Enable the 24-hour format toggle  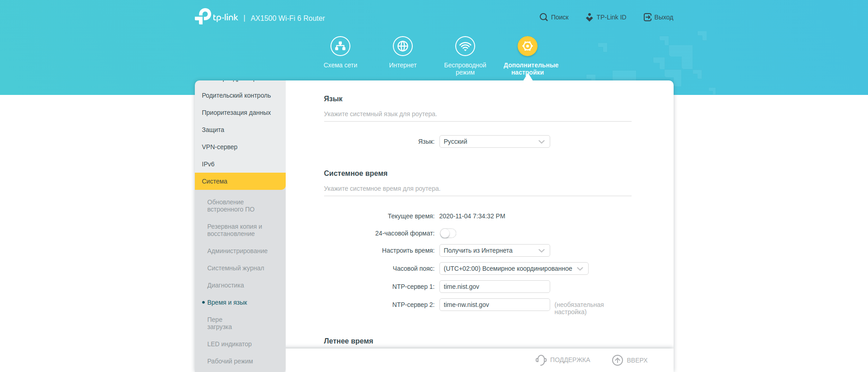click(448, 233)
